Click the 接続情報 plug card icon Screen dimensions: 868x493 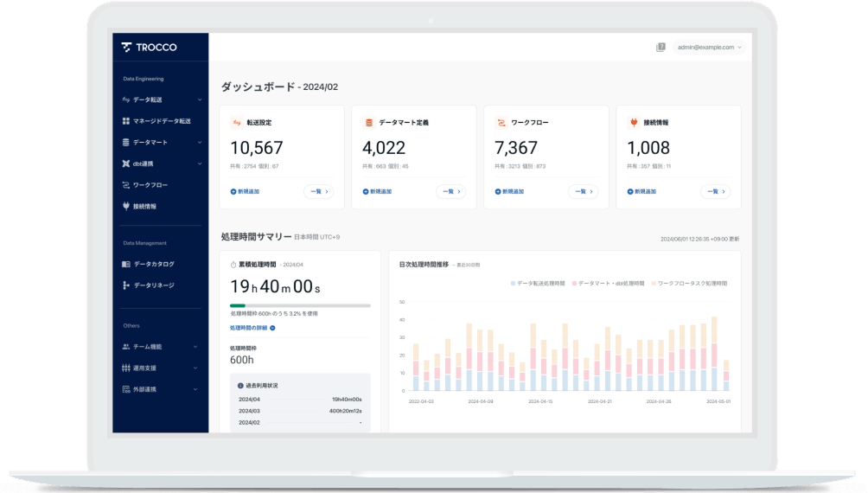point(633,123)
